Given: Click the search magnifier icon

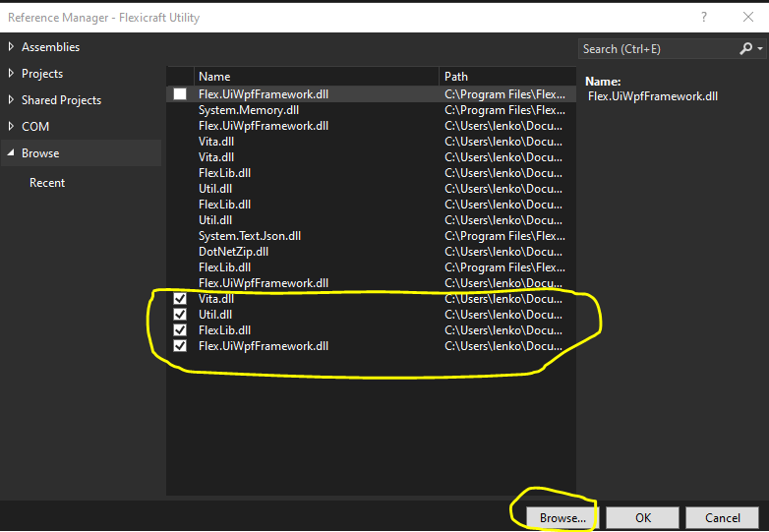Looking at the screenshot, I should pos(746,48).
